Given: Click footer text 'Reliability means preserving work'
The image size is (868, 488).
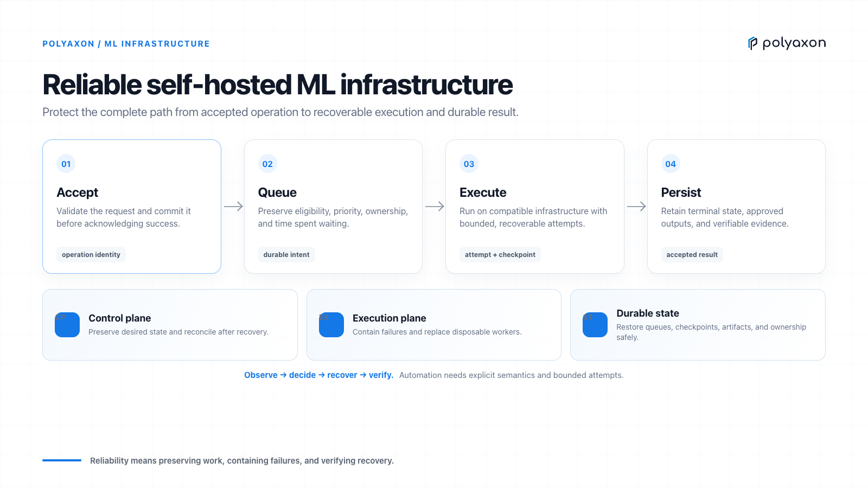Looking at the screenshot, I should pos(242,461).
